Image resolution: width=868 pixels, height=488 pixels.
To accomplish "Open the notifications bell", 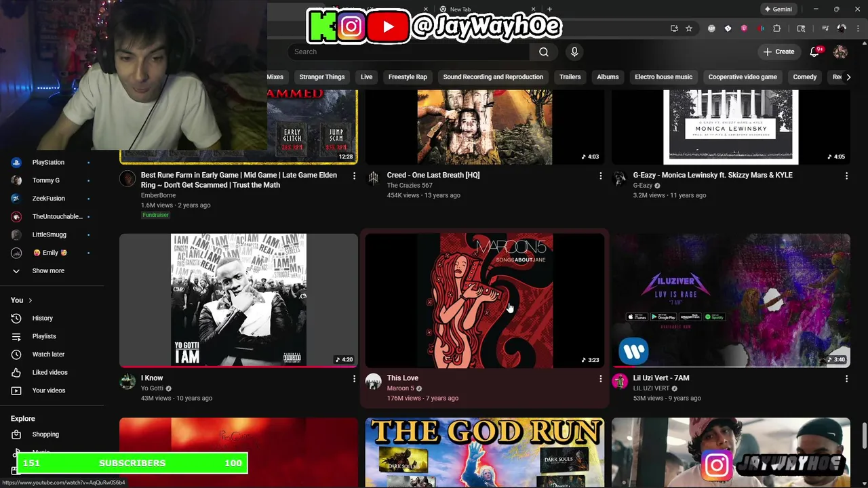I will (x=816, y=52).
